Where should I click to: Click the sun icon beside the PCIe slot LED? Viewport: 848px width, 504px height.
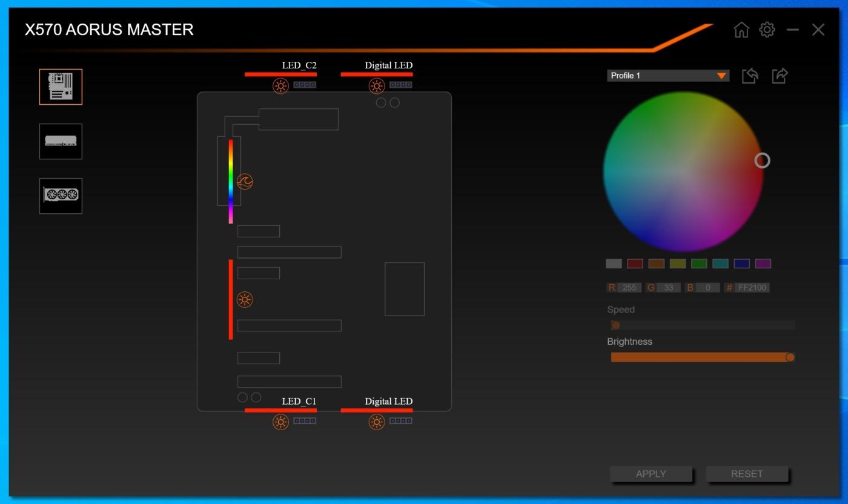tap(245, 299)
